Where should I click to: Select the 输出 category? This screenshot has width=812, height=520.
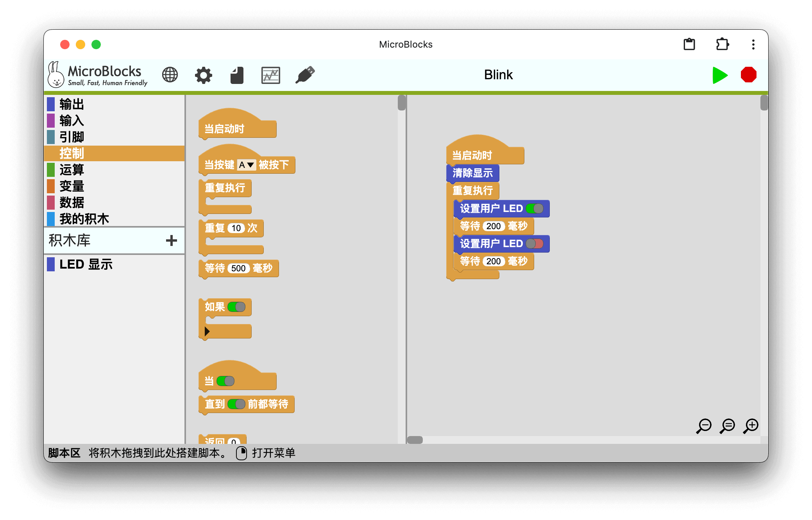point(72,104)
